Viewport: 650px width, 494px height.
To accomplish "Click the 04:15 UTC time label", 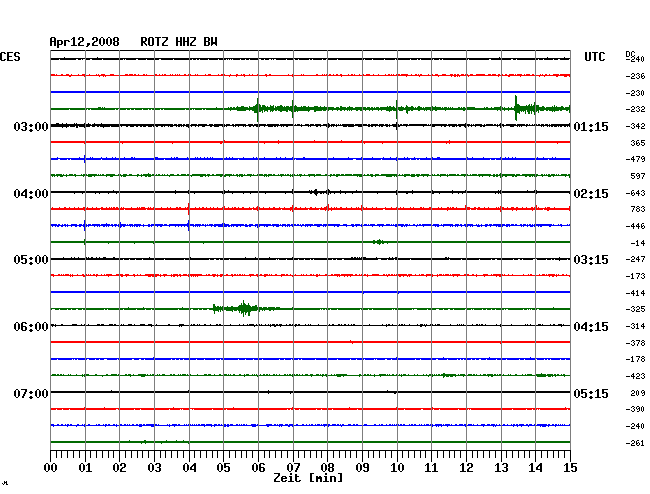I will 591,327.
